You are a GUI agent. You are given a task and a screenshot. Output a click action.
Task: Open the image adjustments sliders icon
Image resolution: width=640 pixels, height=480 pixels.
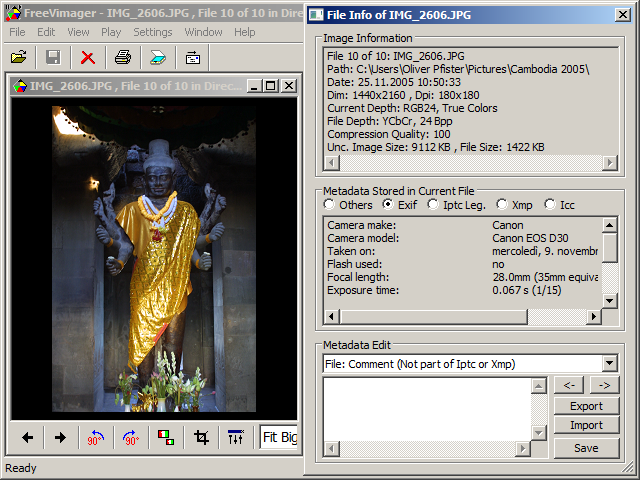click(236, 437)
